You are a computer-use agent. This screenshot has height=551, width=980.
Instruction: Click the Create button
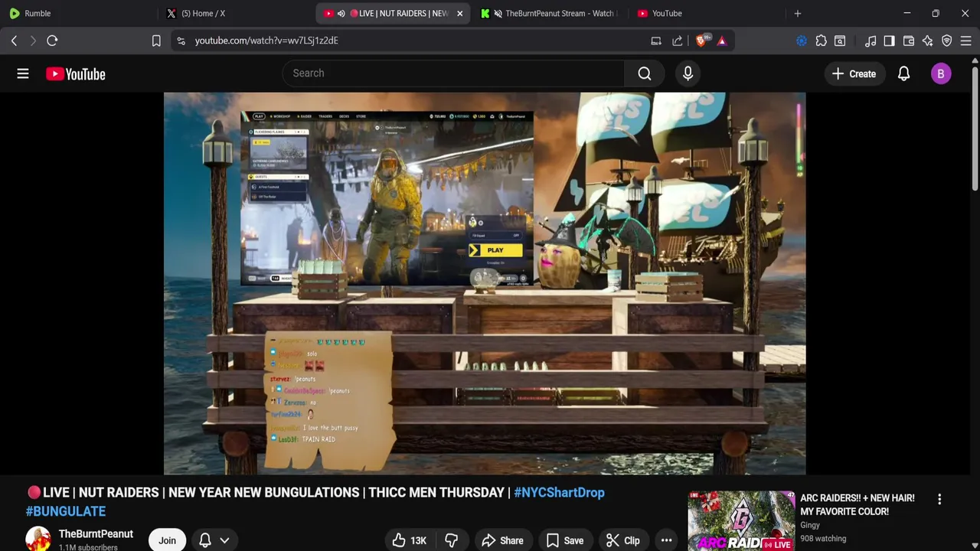854,73
